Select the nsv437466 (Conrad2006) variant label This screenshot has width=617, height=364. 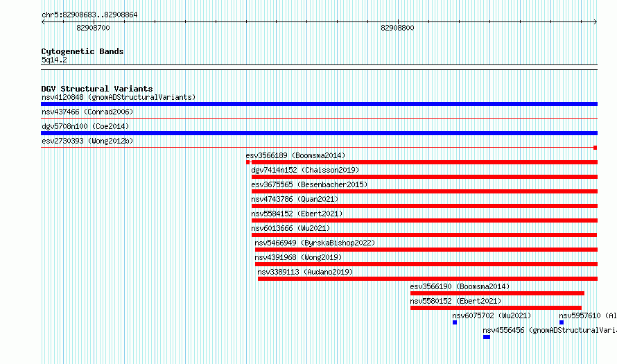[x=87, y=112]
